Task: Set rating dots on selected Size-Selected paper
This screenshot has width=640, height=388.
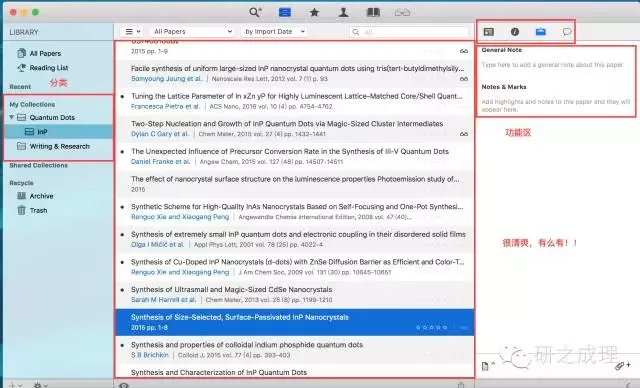Action: tap(431, 328)
